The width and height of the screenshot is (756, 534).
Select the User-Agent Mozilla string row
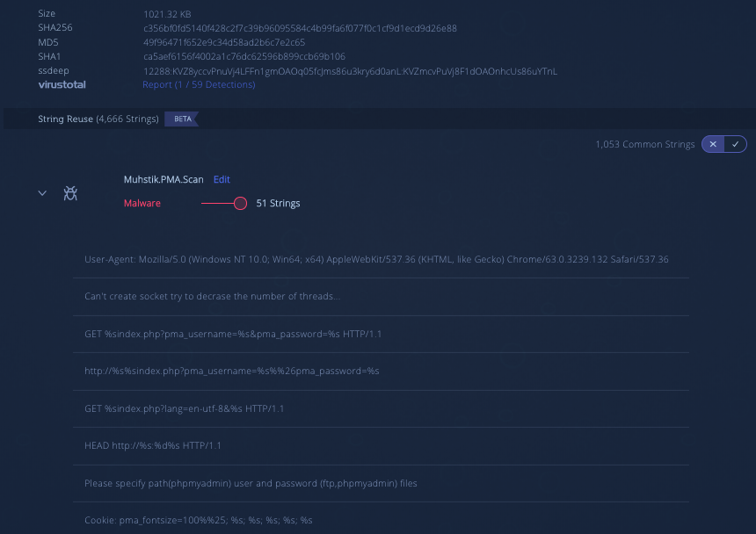click(x=381, y=260)
